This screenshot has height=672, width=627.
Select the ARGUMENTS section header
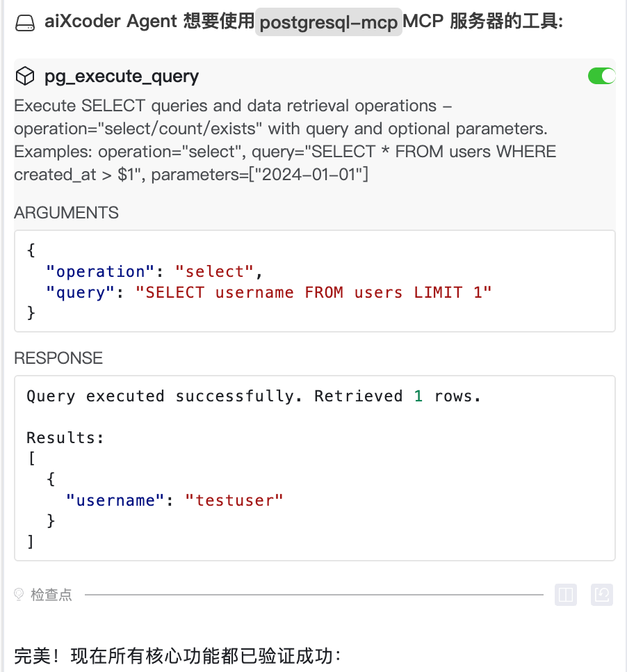tap(66, 213)
